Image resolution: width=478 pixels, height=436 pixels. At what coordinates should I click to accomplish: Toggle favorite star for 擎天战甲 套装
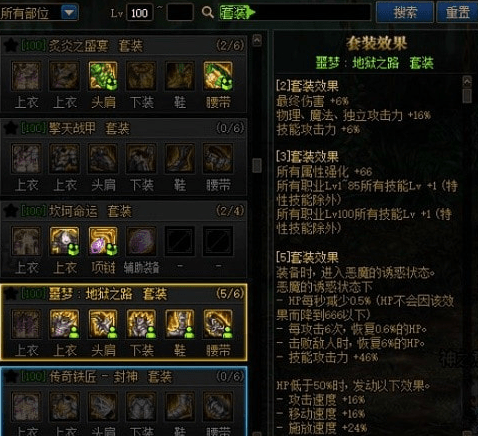11,128
